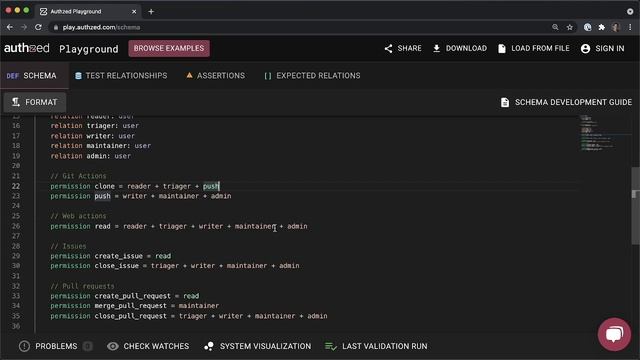This screenshot has width=640, height=360.
Task: Click 'create_pull_request' on line 33
Action: click(x=133, y=296)
